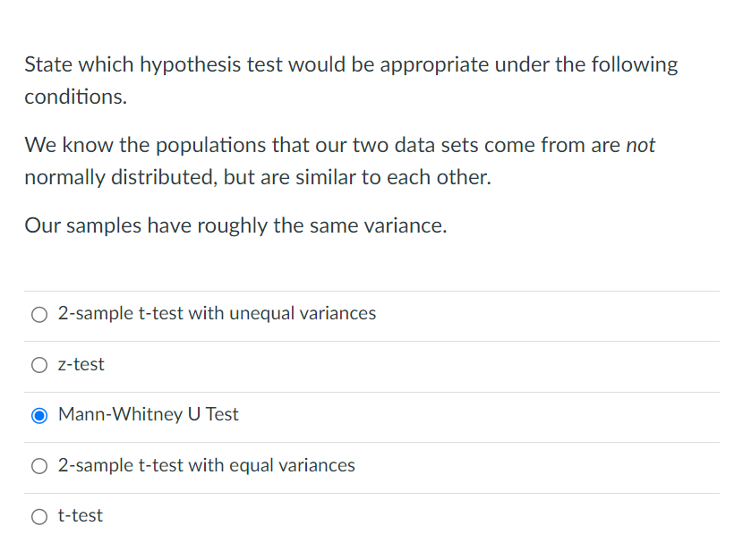Click the currently selected answer choice
743x560 pixels.
(148, 414)
